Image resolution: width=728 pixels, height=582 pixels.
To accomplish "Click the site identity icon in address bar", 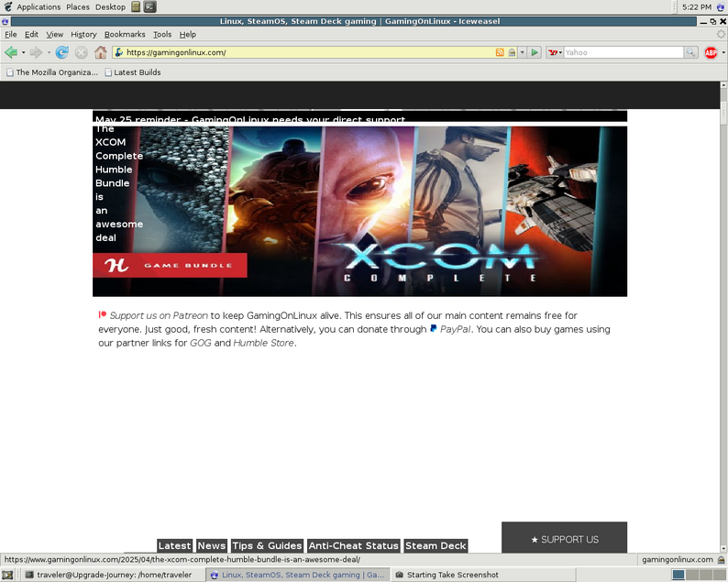I will (119, 52).
